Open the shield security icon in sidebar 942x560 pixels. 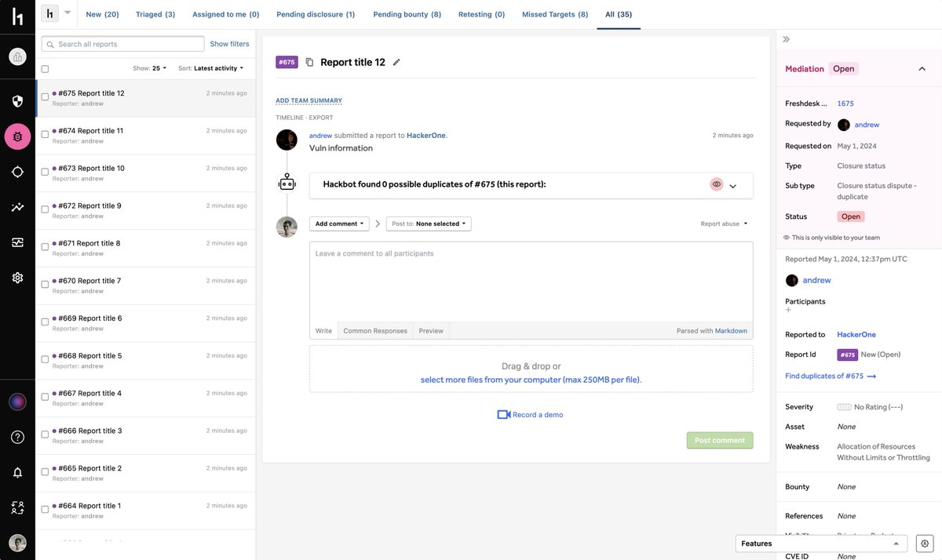(x=17, y=101)
